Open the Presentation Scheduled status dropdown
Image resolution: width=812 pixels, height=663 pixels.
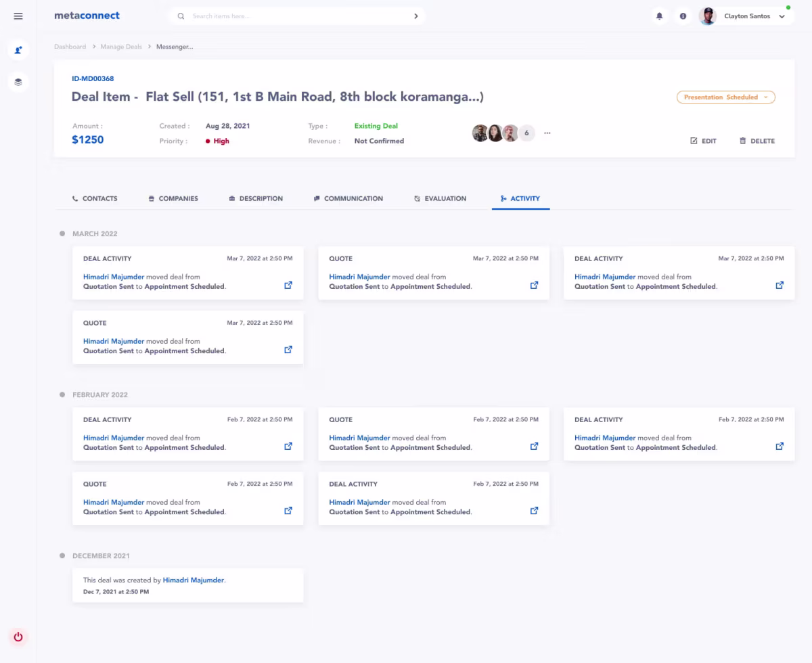(726, 97)
